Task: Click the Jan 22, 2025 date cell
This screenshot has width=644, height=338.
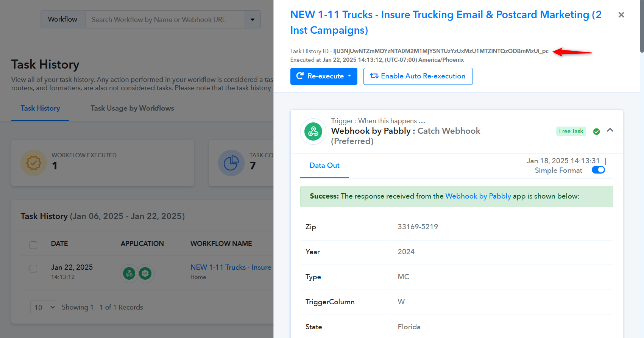Action: 72,268
